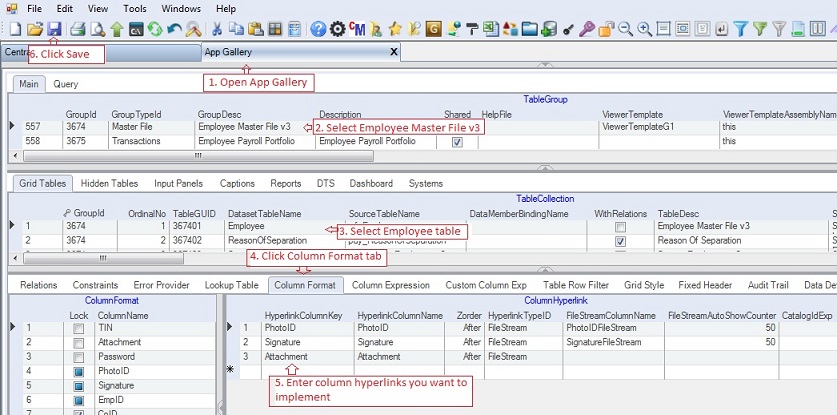Switch to the Hidden Tables tab
837x415 pixels.
109,183
